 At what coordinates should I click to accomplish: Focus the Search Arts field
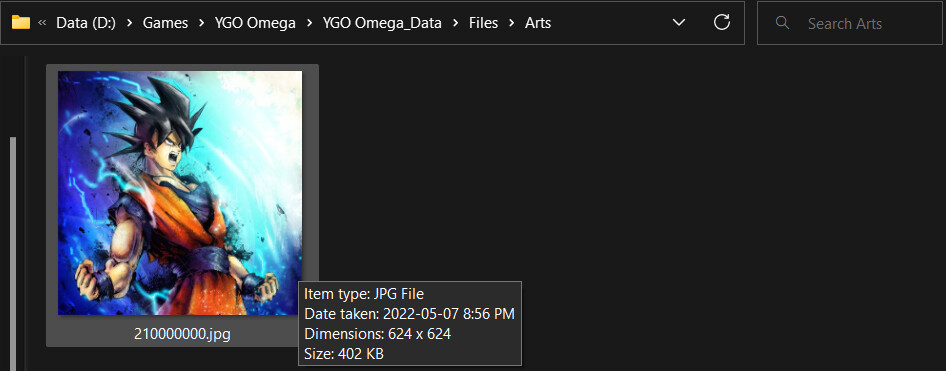pos(851,23)
